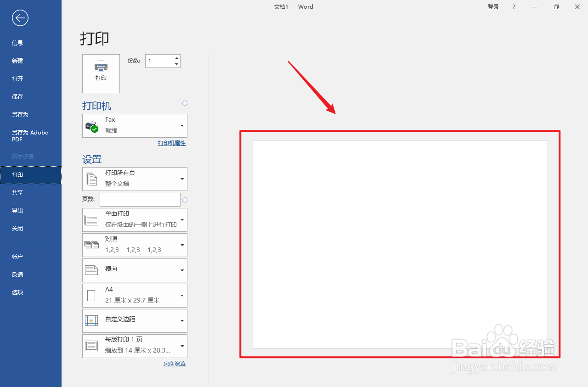Decrease the copies count with down arrow
Viewport: 588px width, 387px height.
coord(177,64)
